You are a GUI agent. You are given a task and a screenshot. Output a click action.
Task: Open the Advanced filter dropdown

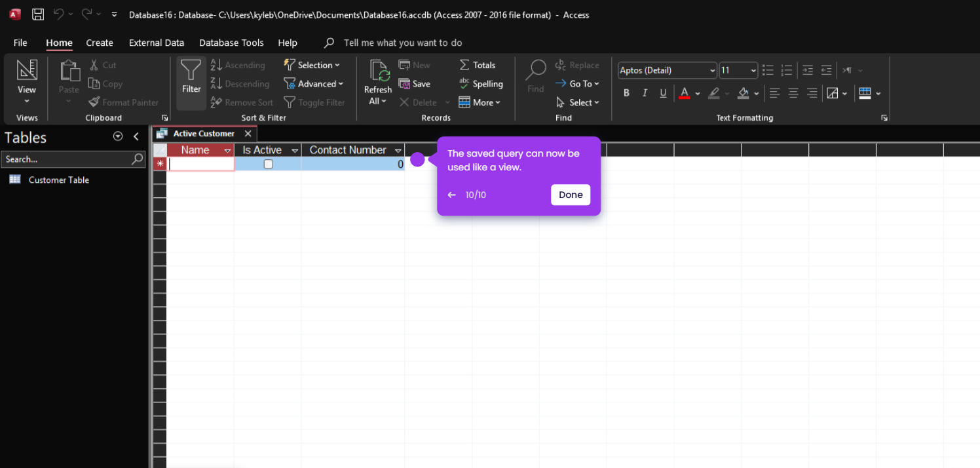314,84
